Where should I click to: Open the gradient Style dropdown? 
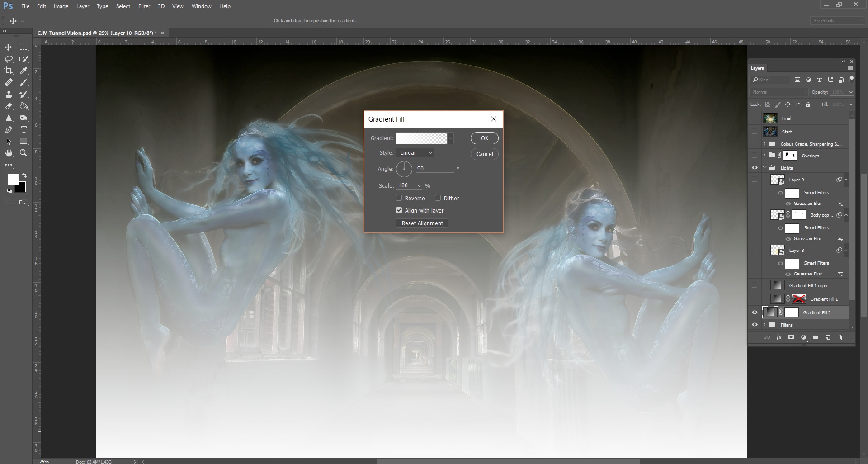[x=415, y=153]
